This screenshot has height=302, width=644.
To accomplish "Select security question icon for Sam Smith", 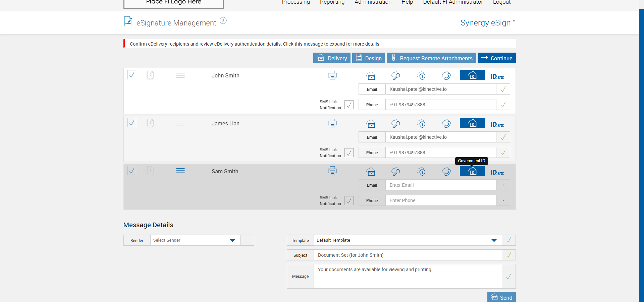I will [421, 172].
